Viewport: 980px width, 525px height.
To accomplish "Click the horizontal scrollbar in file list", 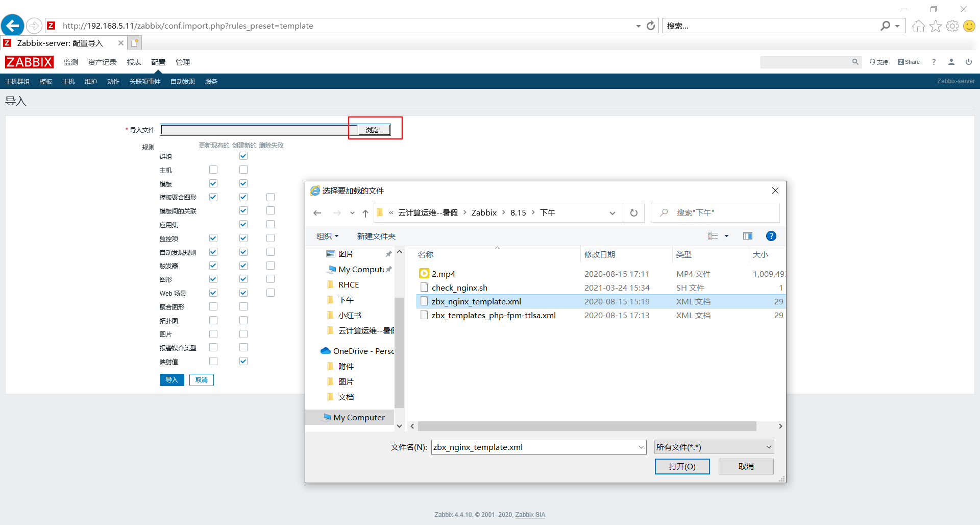I will click(x=587, y=426).
